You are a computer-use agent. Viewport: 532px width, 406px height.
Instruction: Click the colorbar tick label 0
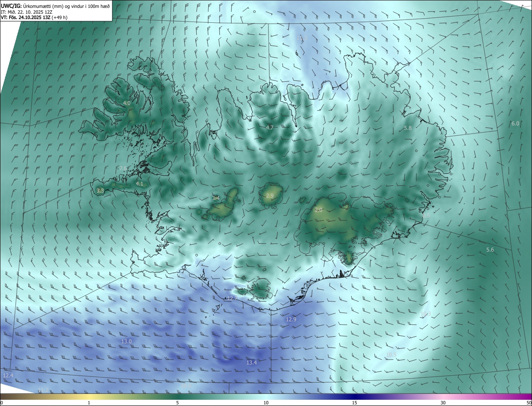[x=2, y=403]
